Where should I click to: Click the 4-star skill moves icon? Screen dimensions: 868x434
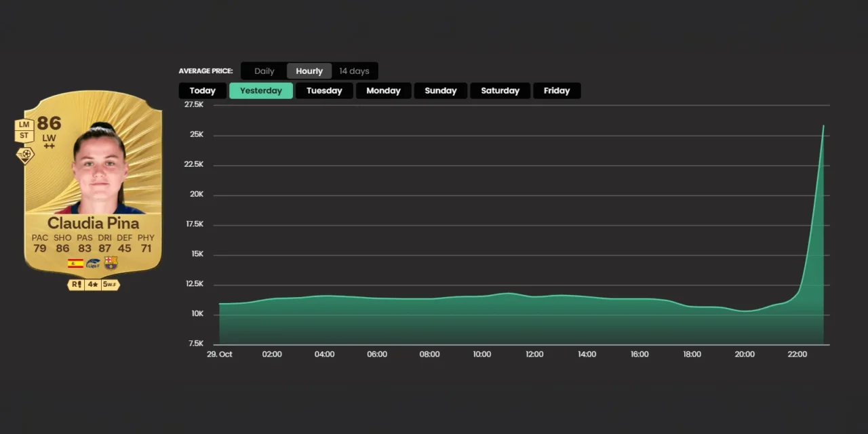pyautogui.click(x=93, y=284)
